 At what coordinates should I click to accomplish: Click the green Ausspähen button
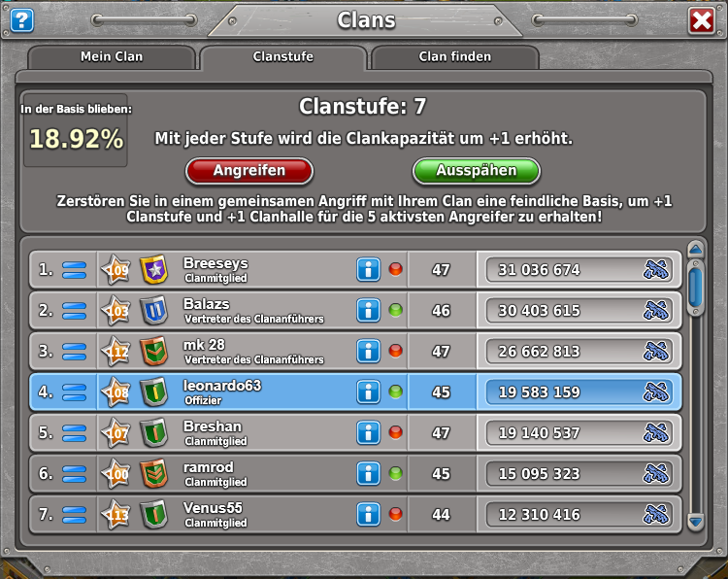477,171
